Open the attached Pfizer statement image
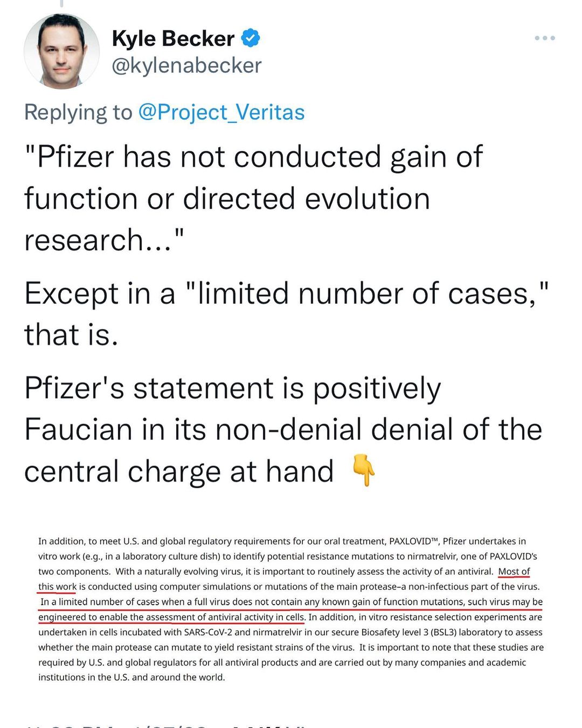 pos(291,609)
